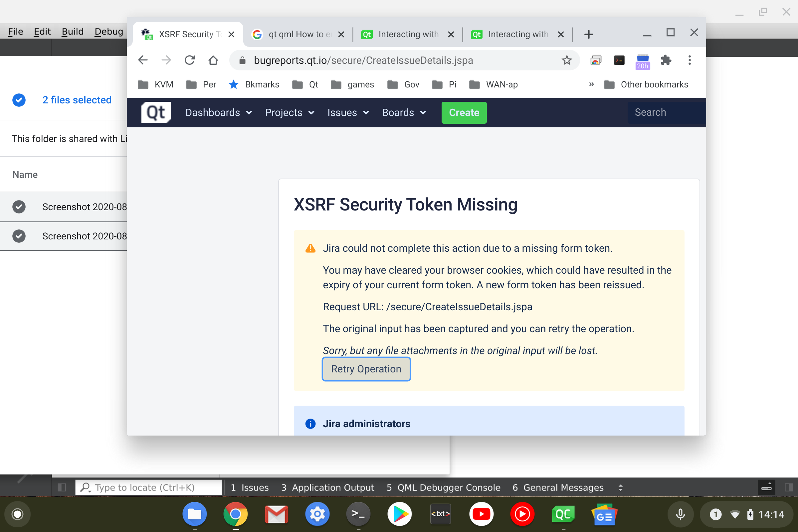The width and height of the screenshot is (798, 532).
Task: Click the browser home button icon
Action: click(x=213, y=61)
